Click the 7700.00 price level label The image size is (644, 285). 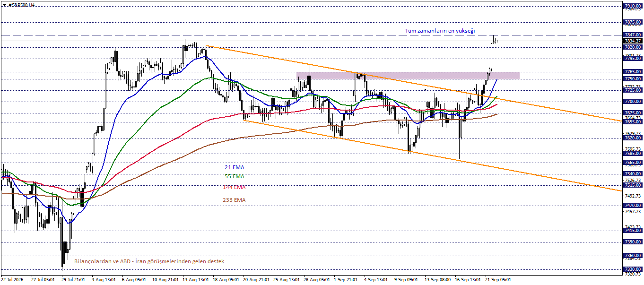point(633,102)
